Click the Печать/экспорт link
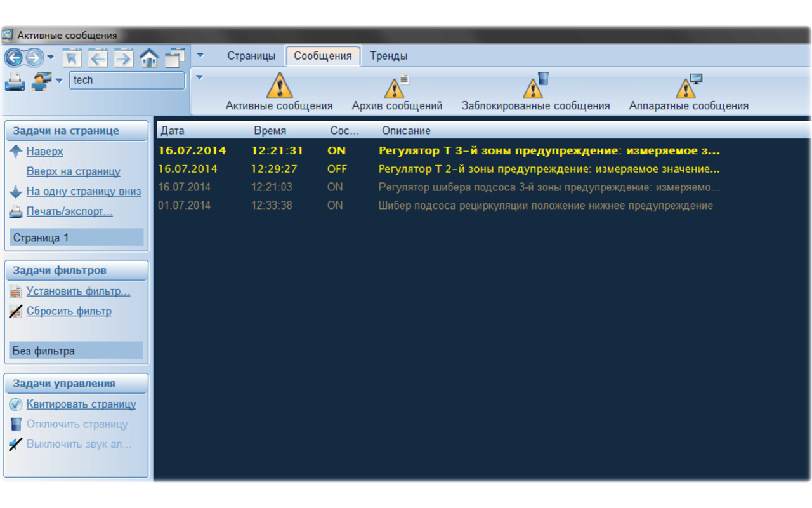812x508 pixels. (x=69, y=211)
